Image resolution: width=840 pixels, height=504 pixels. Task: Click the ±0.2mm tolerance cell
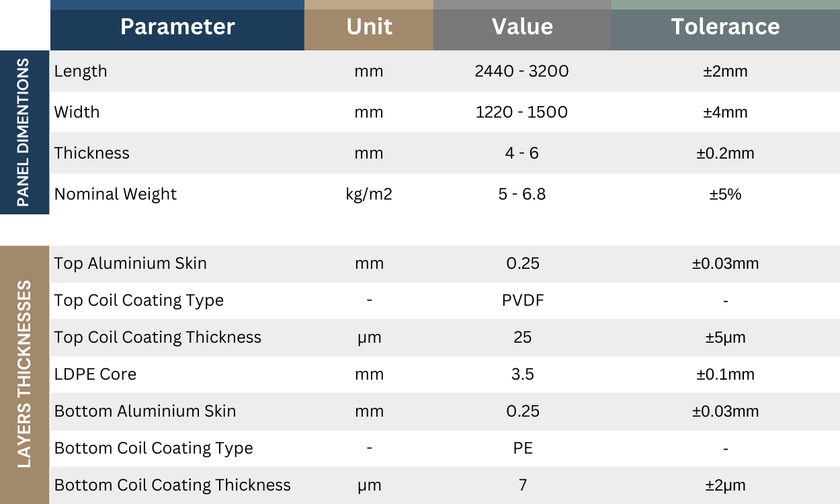(x=725, y=153)
